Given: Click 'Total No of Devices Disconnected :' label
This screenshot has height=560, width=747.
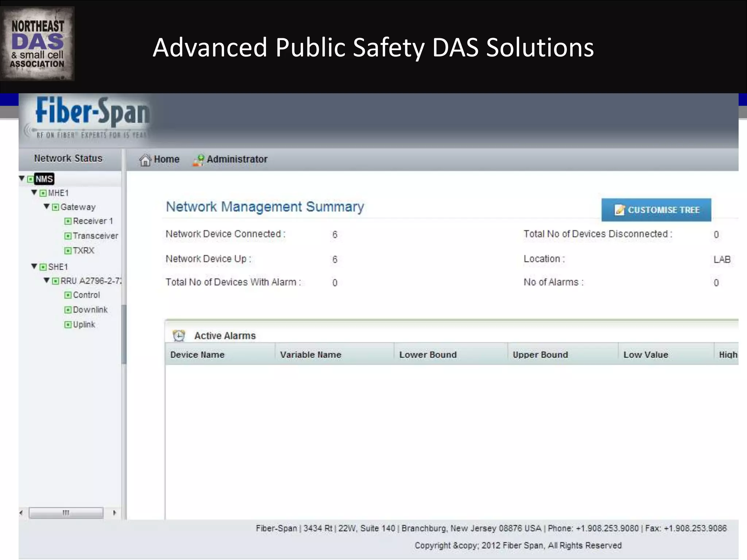Looking at the screenshot, I should point(598,234).
